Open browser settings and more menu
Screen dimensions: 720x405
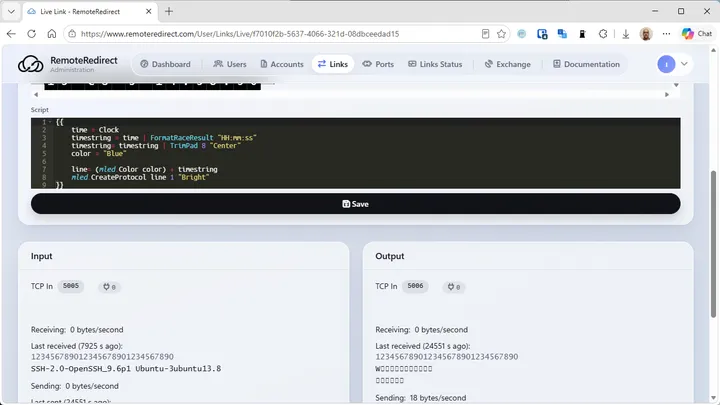pos(666,34)
